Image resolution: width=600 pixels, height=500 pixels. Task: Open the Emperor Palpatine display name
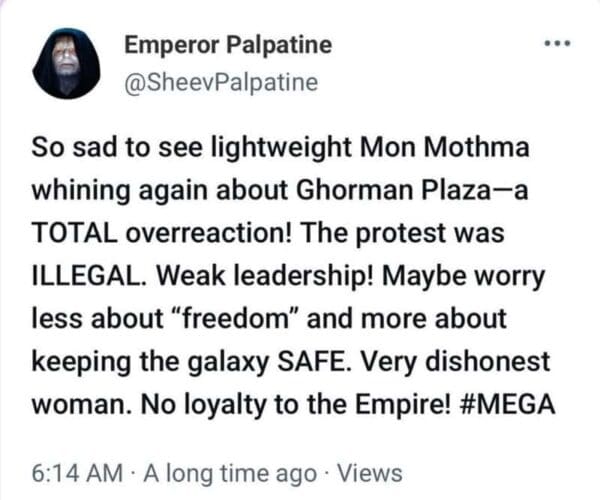(228, 45)
